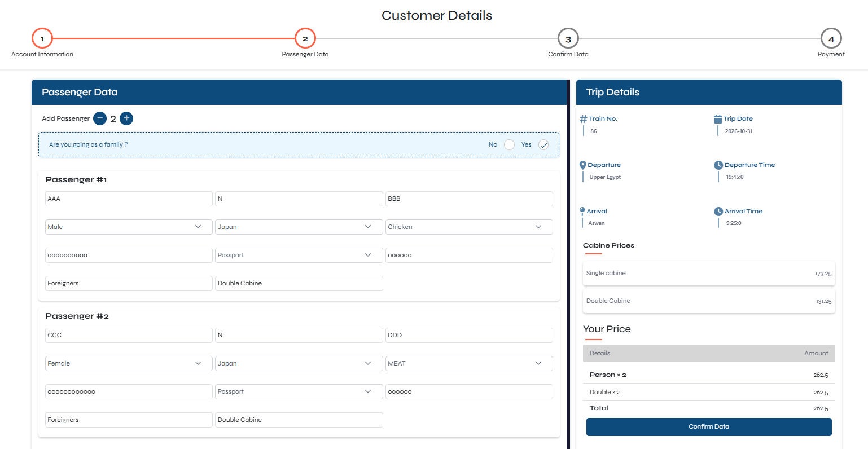This screenshot has width=868, height=449.
Task: Click Passenger #2 Double Cabine field
Action: click(x=299, y=420)
